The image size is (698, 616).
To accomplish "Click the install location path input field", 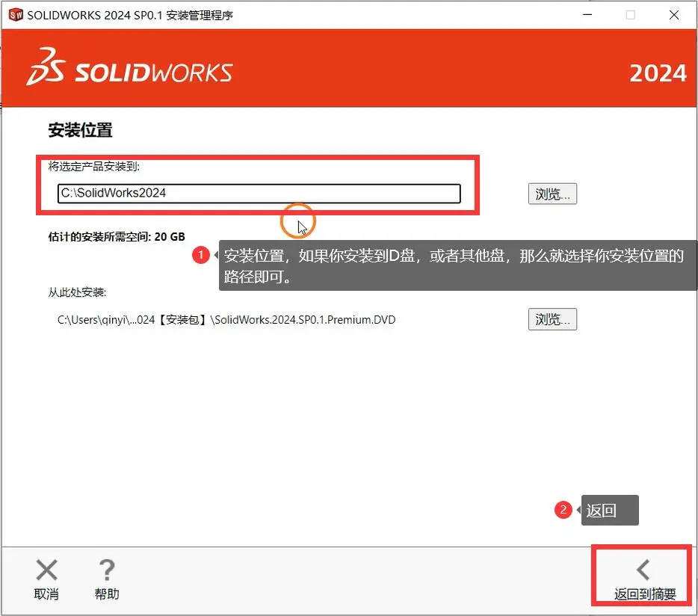I will point(259,194).
